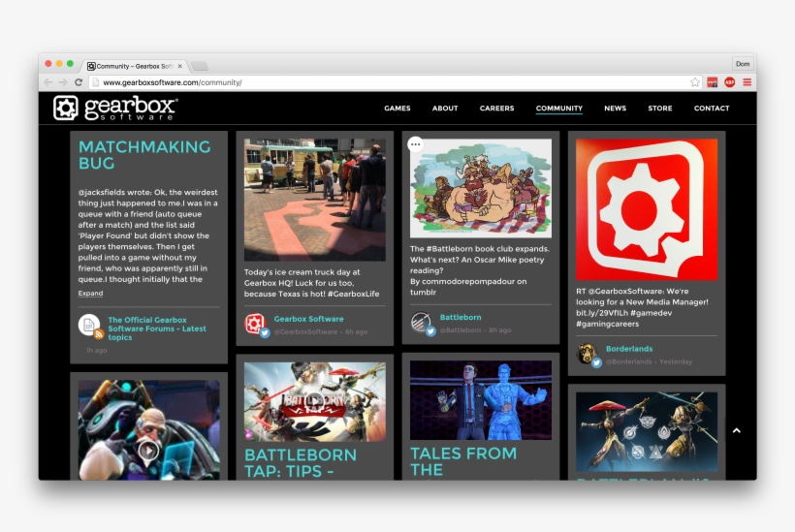Screen dimensions: 795x532
Task: Click Borderlands avatar with Twitter badge
Action: point(588,354)
